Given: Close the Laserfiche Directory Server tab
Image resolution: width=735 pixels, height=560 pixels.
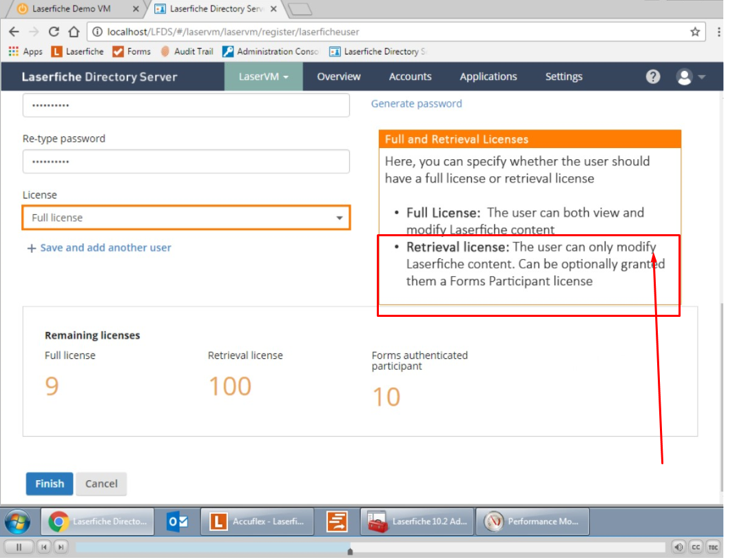Looking at the screenshot, I should [273, 9].
